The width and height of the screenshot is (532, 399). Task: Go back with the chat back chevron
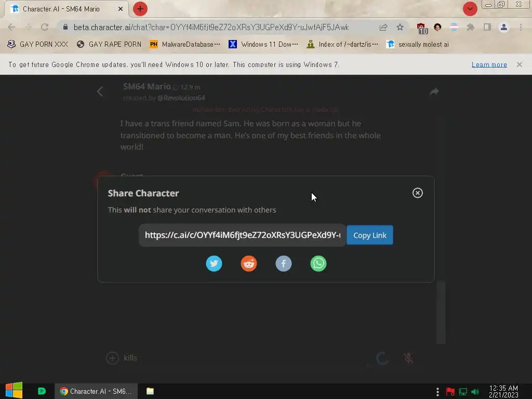(100, 91)
